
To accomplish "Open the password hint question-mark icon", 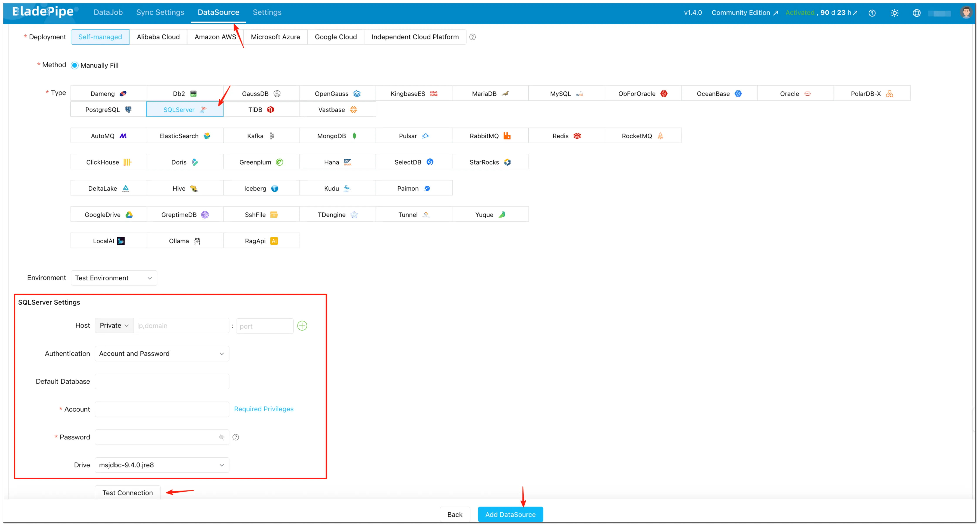I will pos(235,437).
